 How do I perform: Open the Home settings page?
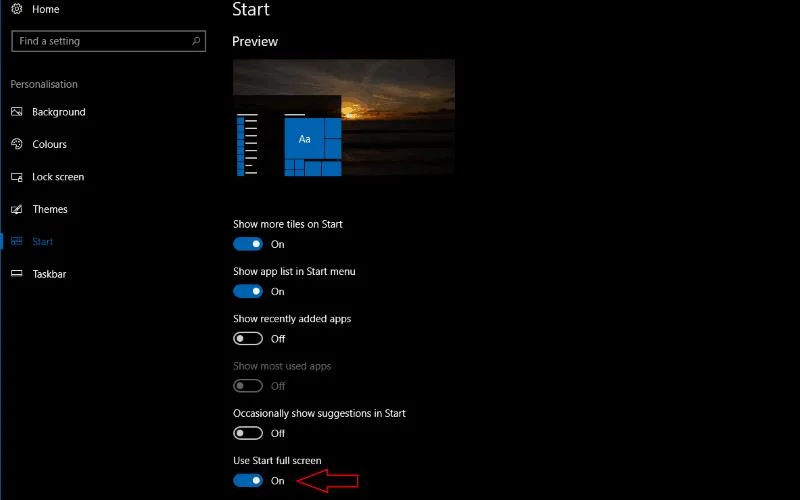click(x=45, y=9)
